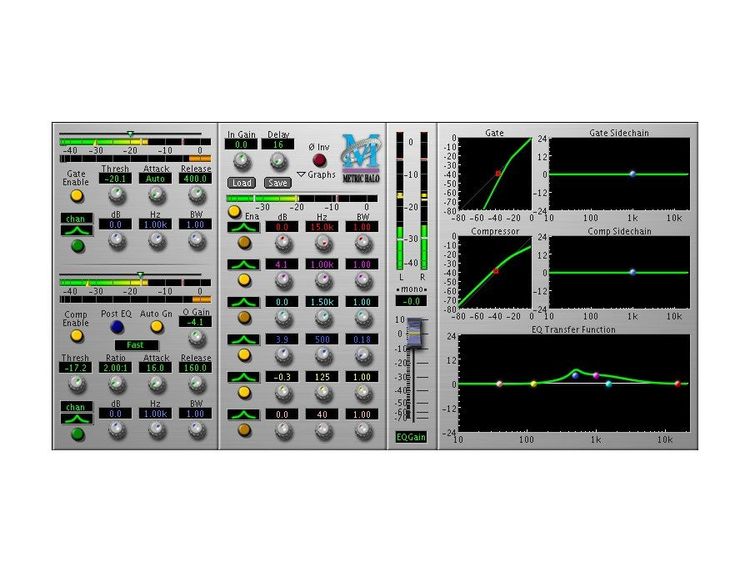Click the compressor sidechain filter shape icon
The height and width of the screenshot is (573, 750).
[76, 420]
